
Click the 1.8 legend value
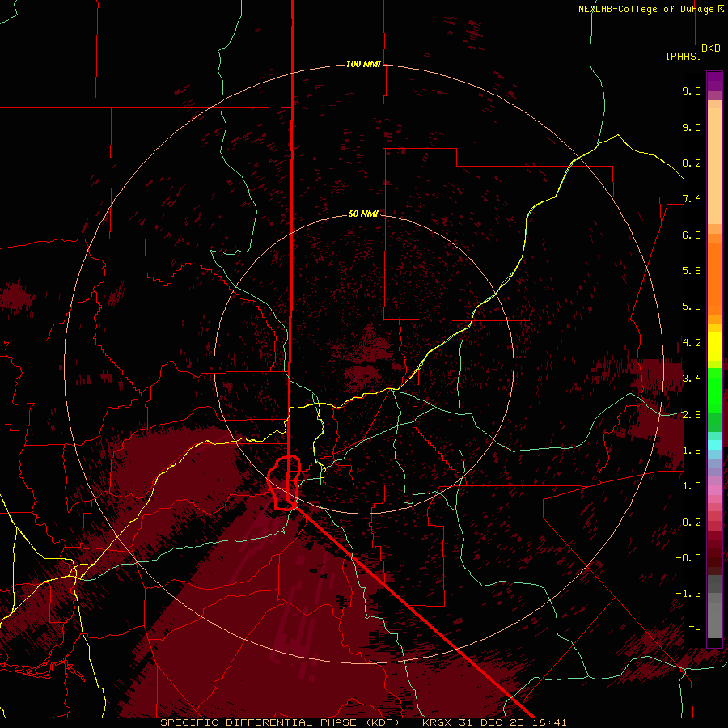click(x=692, y=451)
